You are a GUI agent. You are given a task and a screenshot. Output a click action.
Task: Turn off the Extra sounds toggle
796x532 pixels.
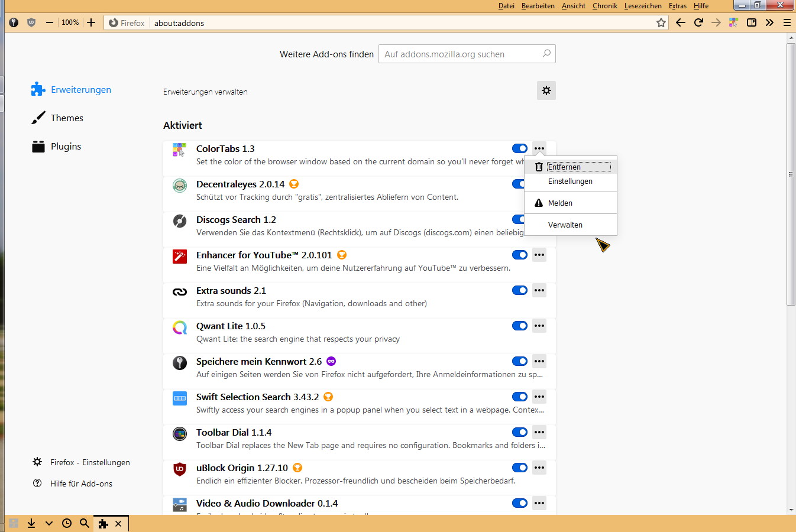point(520,290)
